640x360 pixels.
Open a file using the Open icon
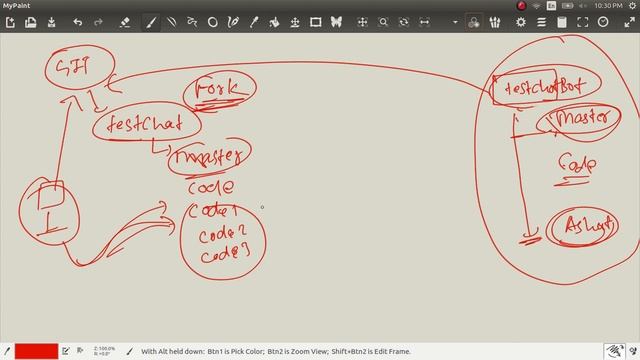point(31,22)
